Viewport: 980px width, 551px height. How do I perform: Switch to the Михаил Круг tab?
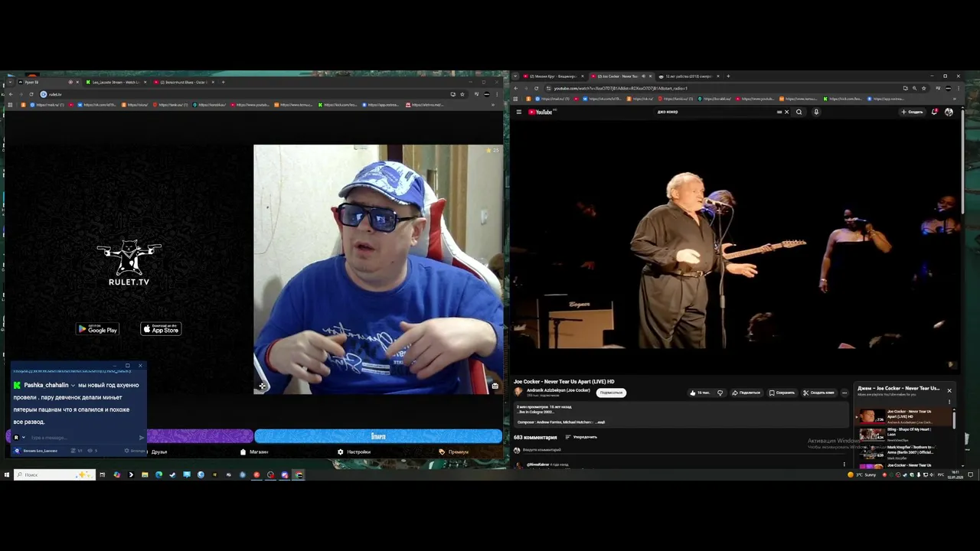pos(552,77)
